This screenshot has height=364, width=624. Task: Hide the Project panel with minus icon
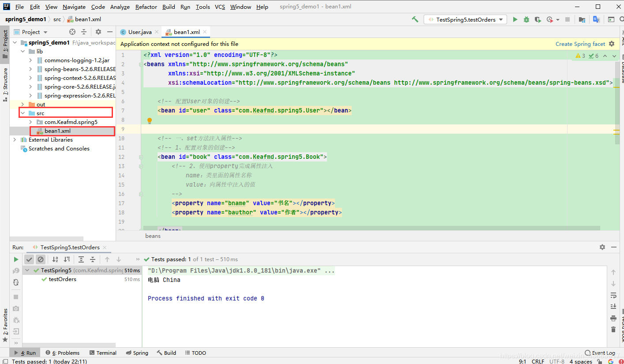110,32
